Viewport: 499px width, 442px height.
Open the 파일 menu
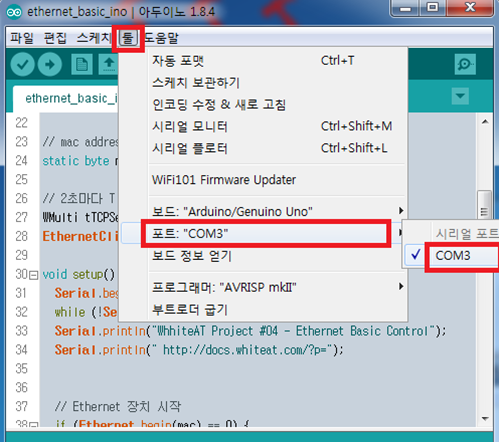22,38
